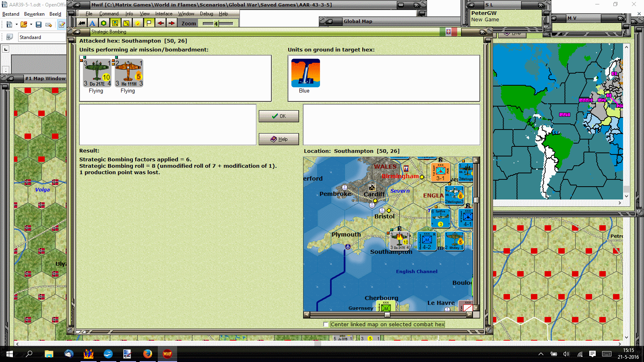This screenshot has width=644, height=362.
Task: Open the Info menu
Action: tap(129, 14)
